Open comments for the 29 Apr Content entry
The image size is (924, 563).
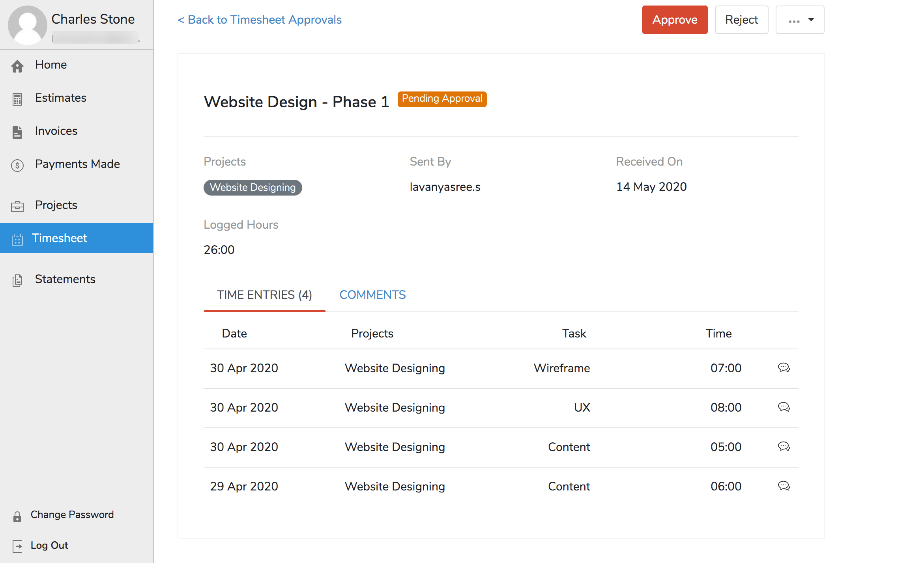[x=784, y=486]
